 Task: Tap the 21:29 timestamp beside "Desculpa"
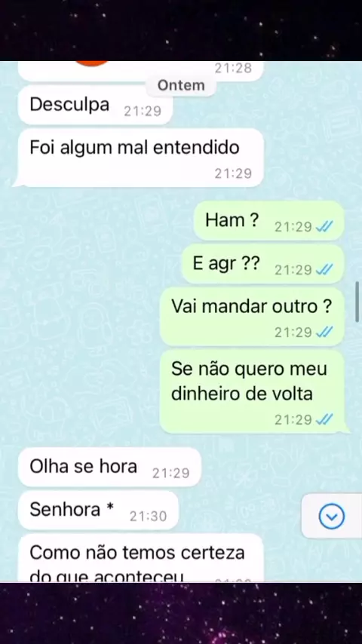pyautogui.click(x=143, y=112)
